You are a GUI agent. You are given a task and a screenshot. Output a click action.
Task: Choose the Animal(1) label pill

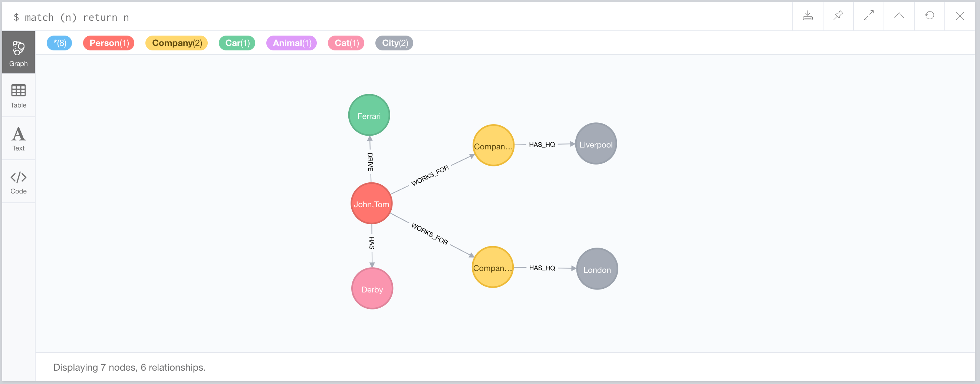coord(292,43)
